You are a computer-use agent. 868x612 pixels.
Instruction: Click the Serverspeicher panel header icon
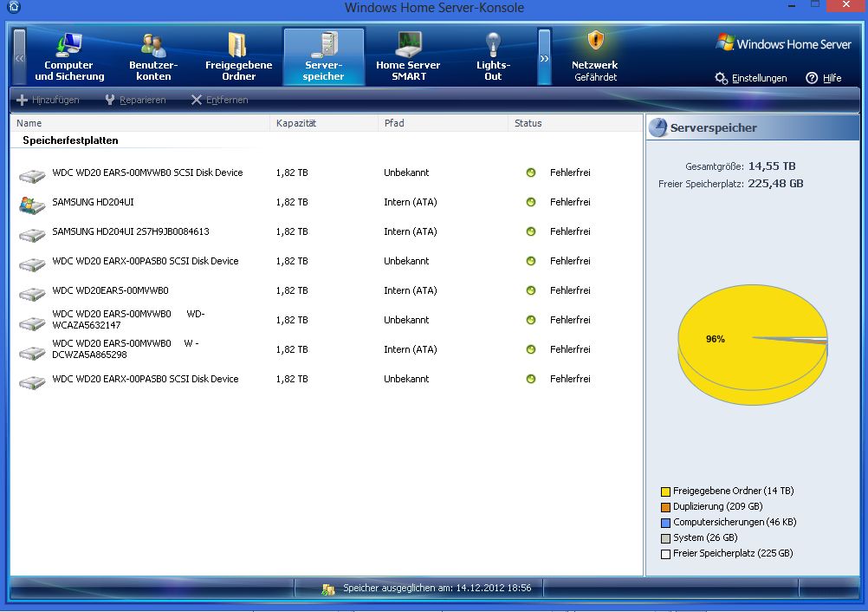click(x=657, y=127)
